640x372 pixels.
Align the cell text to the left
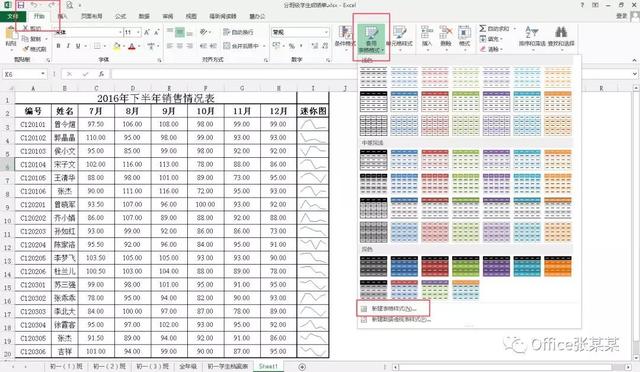[x=170, y=46]
